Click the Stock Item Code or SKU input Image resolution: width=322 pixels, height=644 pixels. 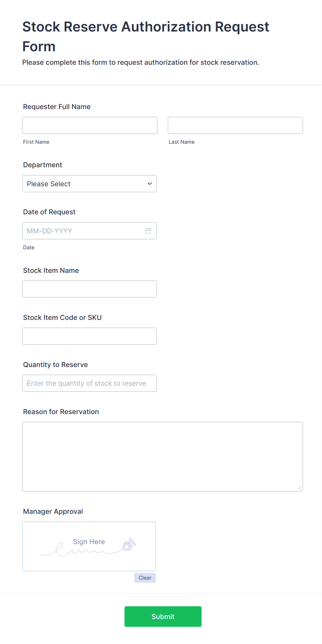(x=89, y=336)
